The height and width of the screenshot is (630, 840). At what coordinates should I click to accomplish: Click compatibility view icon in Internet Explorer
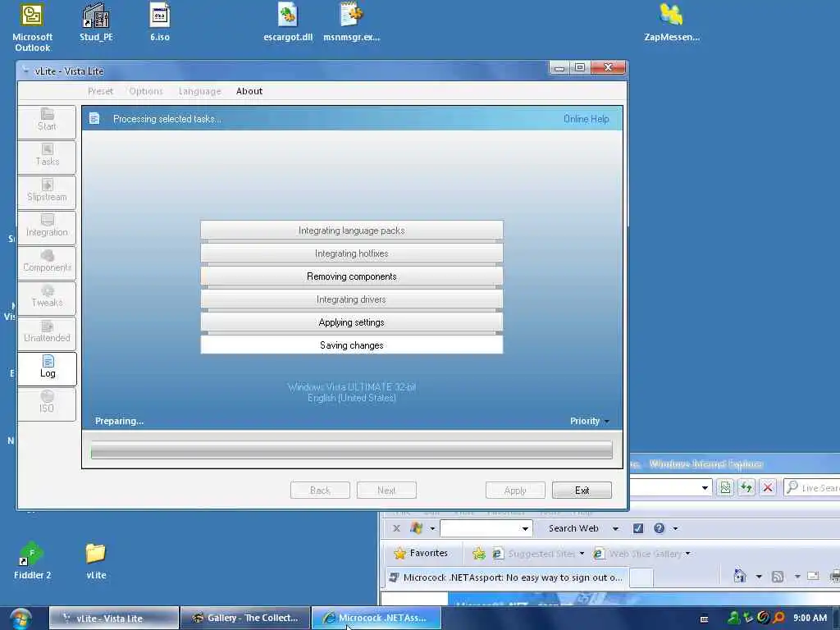pyautogui.click(x=725, y=487)
